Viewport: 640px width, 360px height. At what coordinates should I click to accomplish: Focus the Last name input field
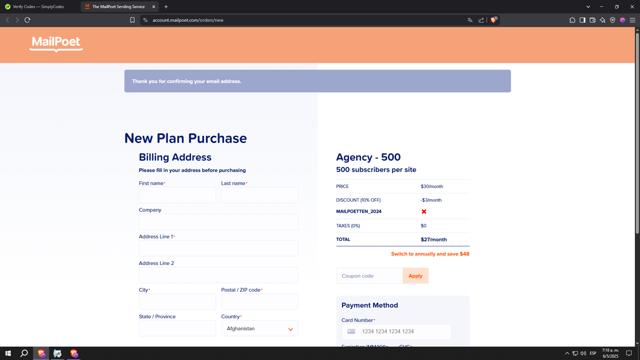[x=260, y=196]
